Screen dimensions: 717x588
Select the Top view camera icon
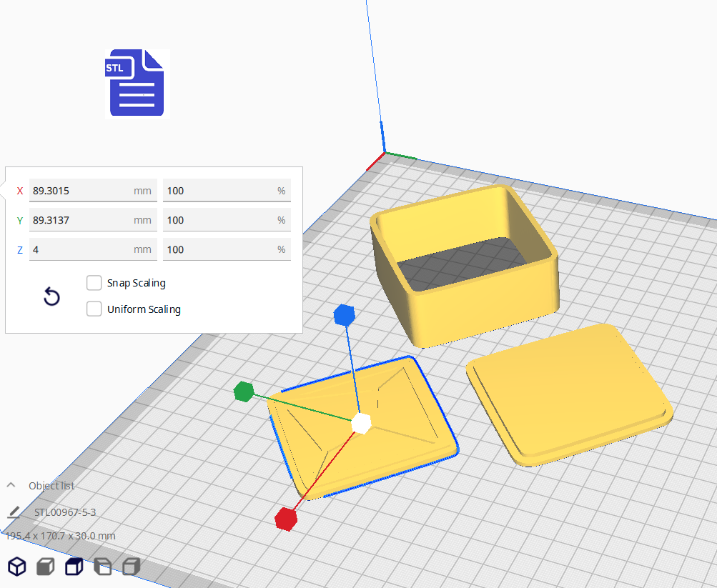74,567
